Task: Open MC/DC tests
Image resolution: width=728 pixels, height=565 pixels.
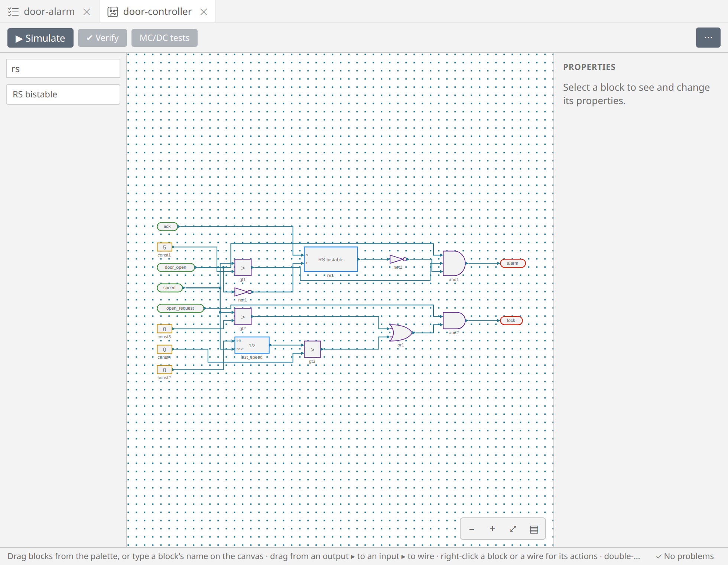Action: pyautogui.click(x=165, y=38)
